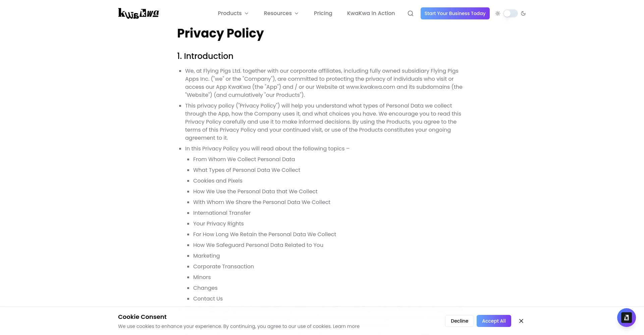Click the Products chevron arrow
The width and height of the screenshot is (644, 335).
(247, 13)
